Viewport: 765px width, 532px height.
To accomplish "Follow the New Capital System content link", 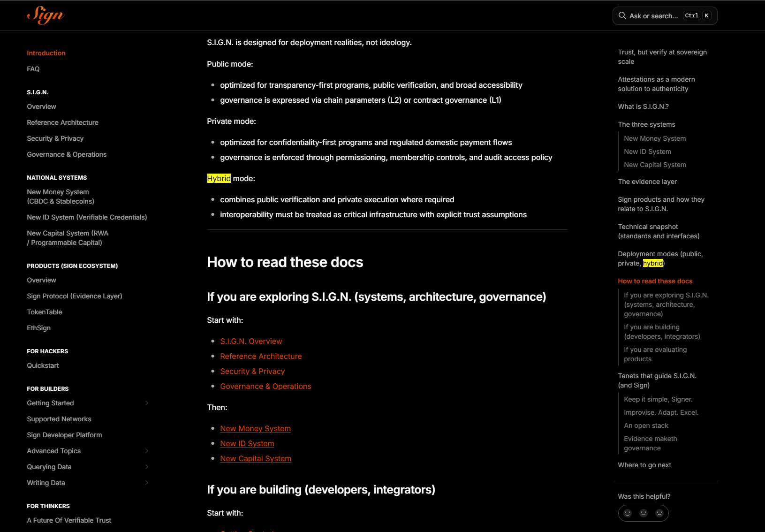I will (256, 459).
